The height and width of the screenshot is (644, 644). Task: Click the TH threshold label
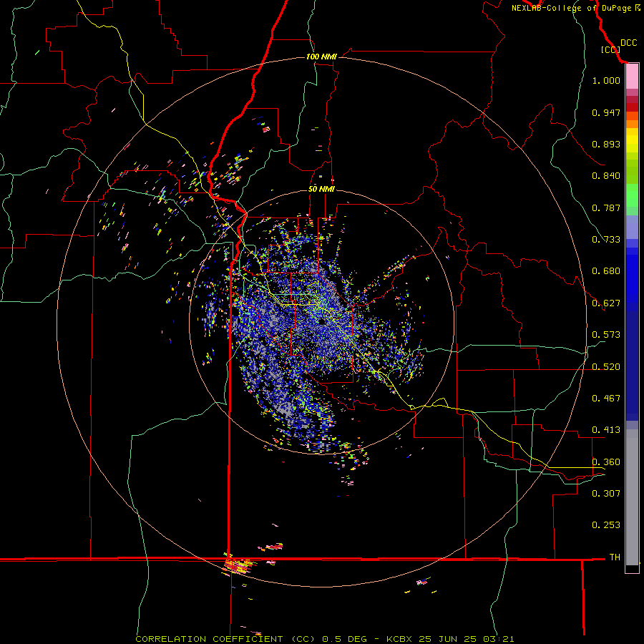pyautogui.click(x=615, y=557)
